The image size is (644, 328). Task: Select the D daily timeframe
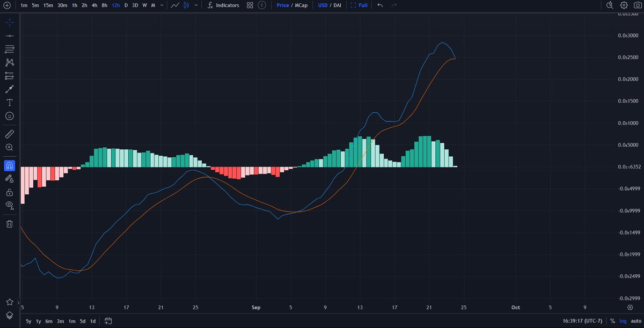pyautogui.click(x=126, y=5)
